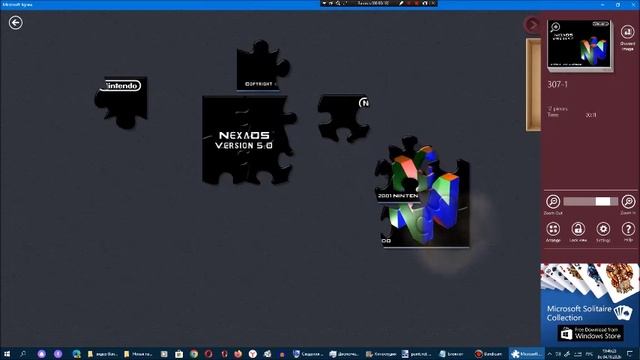
Task: Select the Nintendo logo puzzle piece
Action: pyautogui.click(x=121, y=101)
